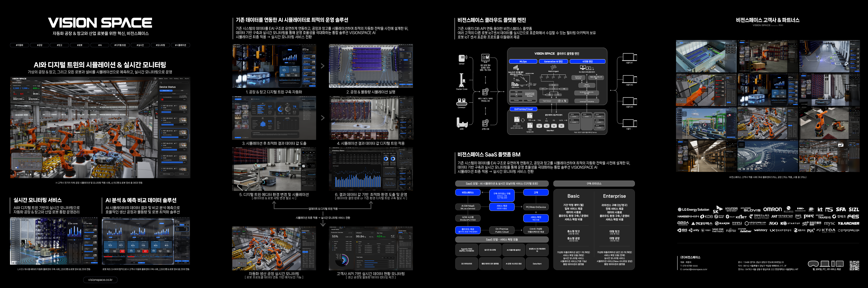The height and width of the screenshot is (288, 868).
Task: Click the #로봇 hashtag pill
Action: point(80,45)
